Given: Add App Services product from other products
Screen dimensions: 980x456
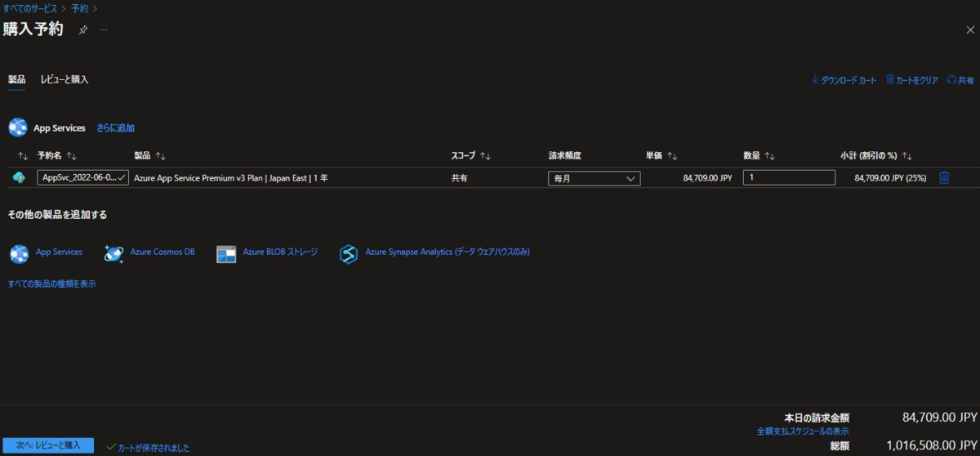Looking at the screenshot, I should 59,253.
